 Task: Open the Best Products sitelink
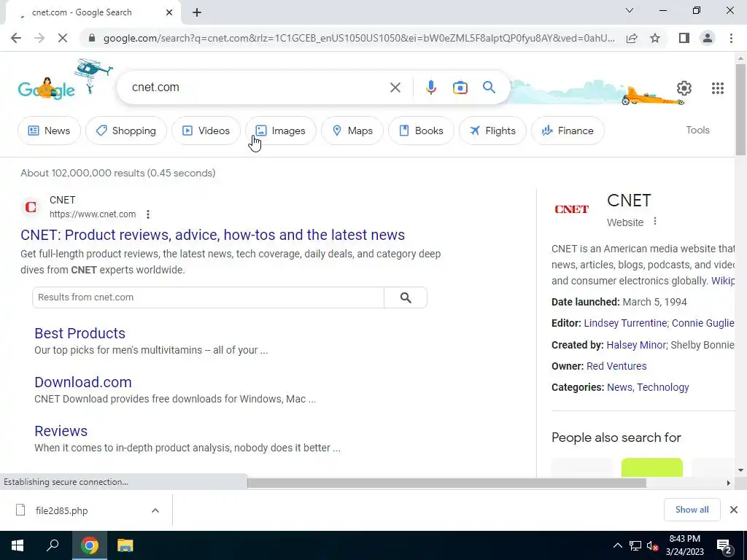(80, 333)
